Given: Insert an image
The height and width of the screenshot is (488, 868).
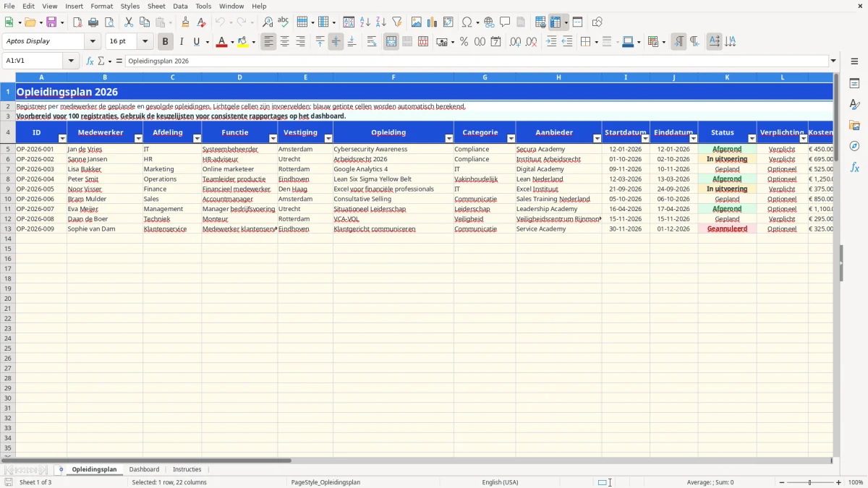Looking at the screenshot, I should [417, 22].
